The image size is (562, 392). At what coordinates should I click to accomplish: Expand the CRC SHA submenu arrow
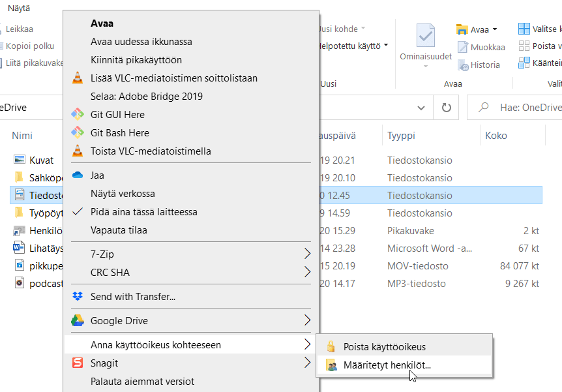pyautogui.click(x=307, y=272)
